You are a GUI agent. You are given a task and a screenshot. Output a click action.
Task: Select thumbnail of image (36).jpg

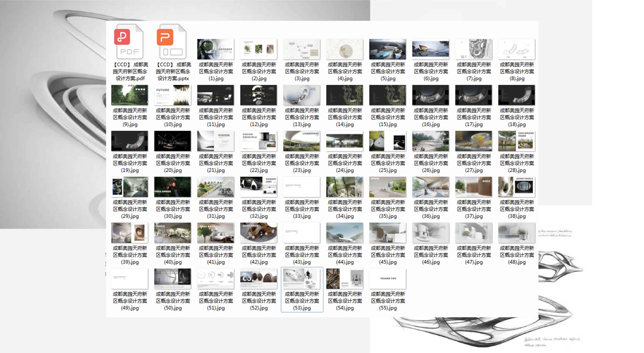[431, 187]
